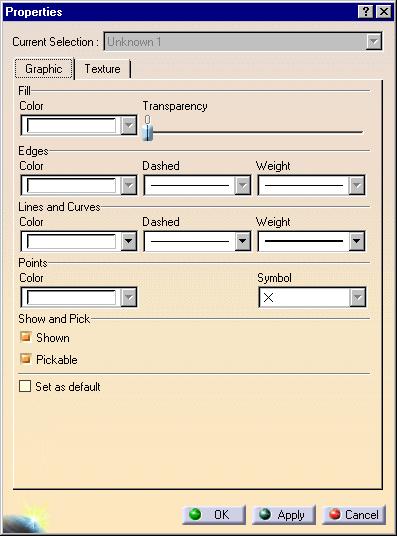Open the Edges Dashed line type dropdown
The height and width of the screenshot is (536, 397).
(x=243, y=186)
